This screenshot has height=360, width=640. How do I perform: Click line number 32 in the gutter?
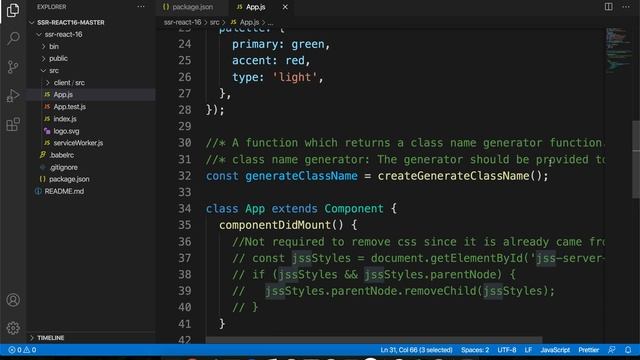184,176
